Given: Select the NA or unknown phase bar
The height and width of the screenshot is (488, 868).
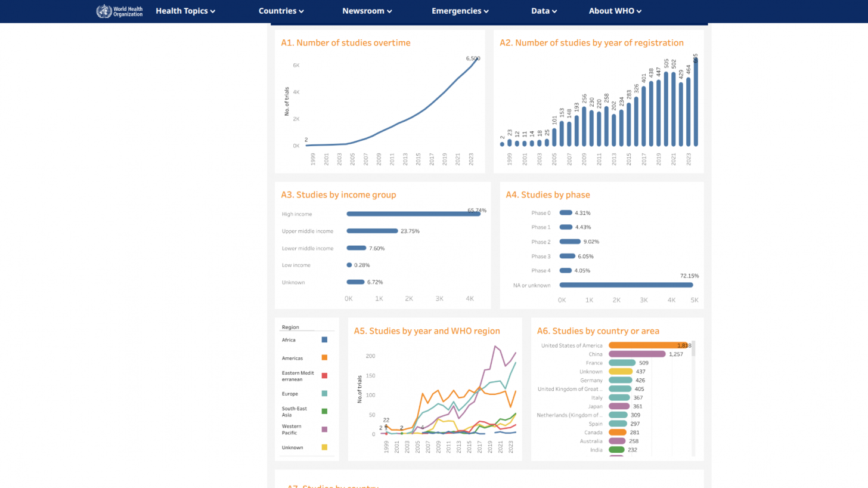Looking at the screenshot, I should pyautogui.click(x=626, y=285).
